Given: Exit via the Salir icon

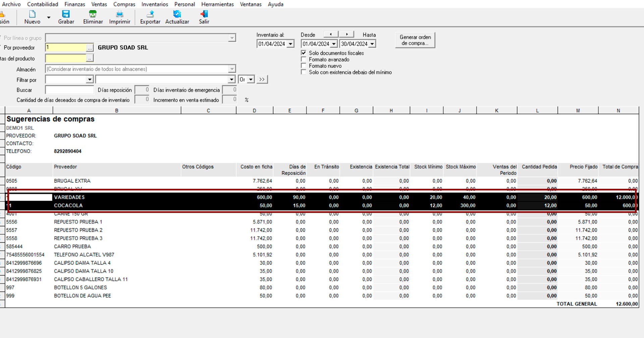Looking at the screenshot, I should click(204, 14).
